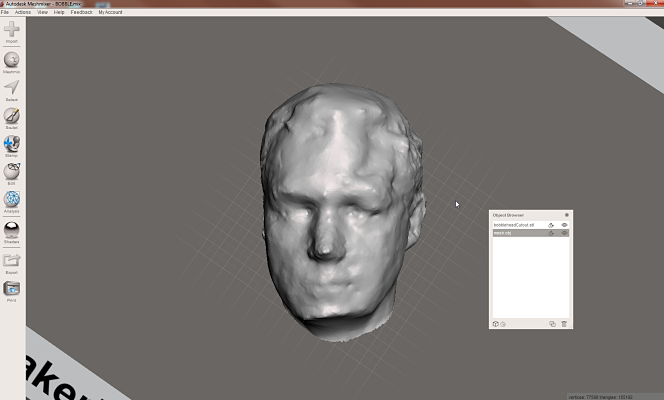Toggle visibility of bobbleheadCutout.stl

pyautogui.click(x=564, y=225)
